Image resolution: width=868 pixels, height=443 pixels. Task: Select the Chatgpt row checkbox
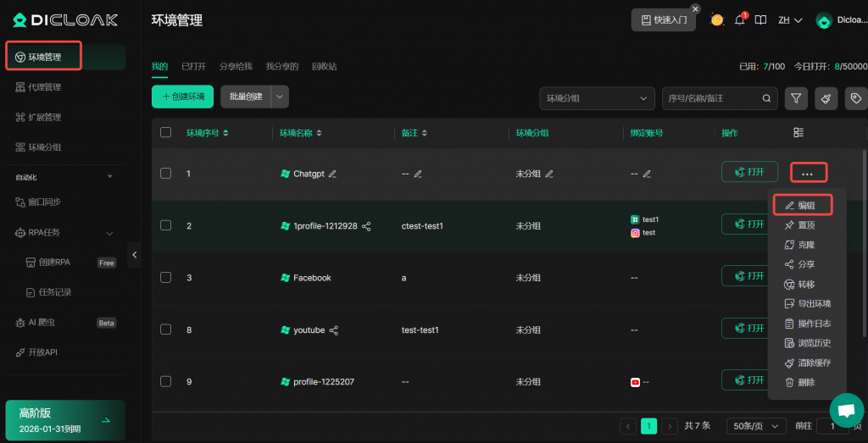point(166,173)
